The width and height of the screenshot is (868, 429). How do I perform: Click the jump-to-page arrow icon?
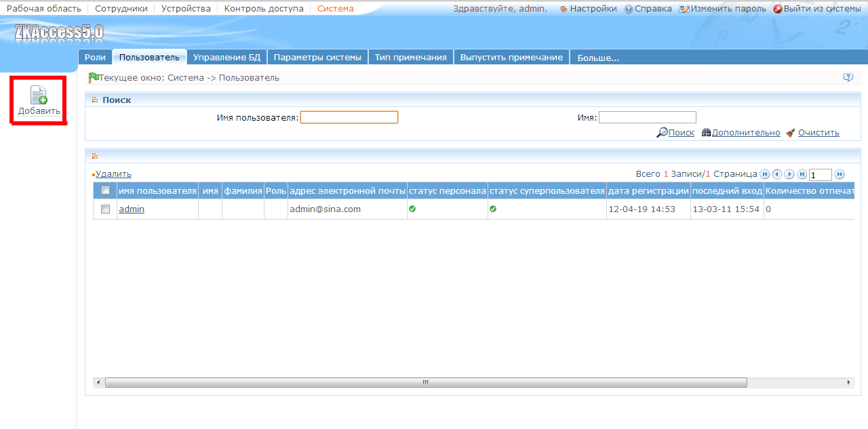[x=840, y=174]
